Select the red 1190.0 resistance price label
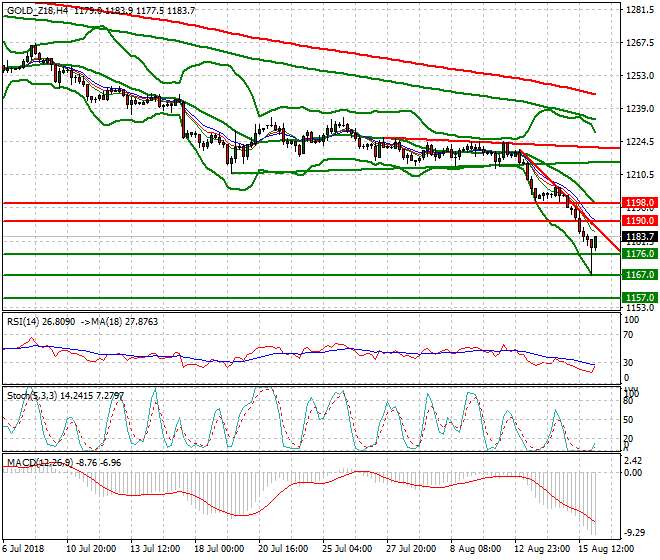Image resolution: width=660 pixels, height=560 pixels. coord(639,220)
